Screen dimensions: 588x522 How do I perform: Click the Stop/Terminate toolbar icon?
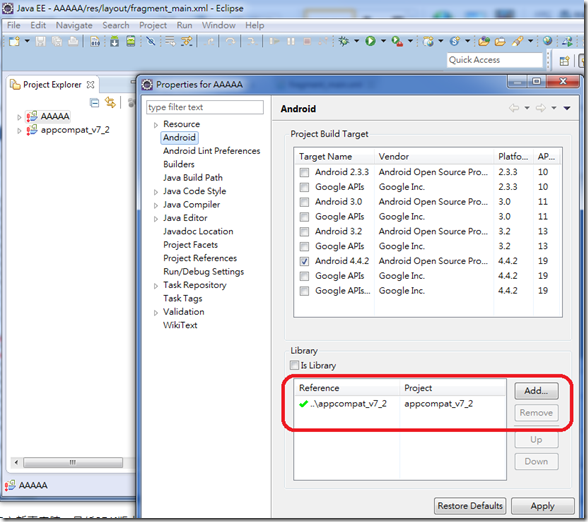pos(307,41)
